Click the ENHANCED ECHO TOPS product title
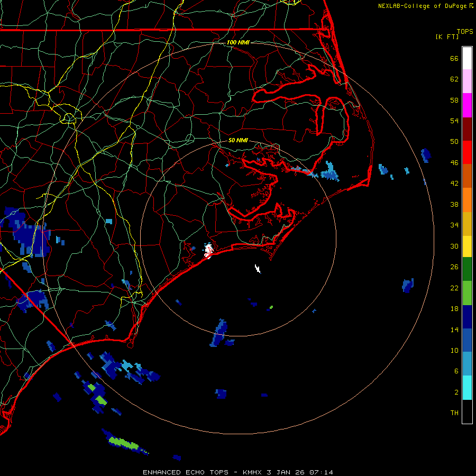 pyautogui.click(x=186, y=472)
